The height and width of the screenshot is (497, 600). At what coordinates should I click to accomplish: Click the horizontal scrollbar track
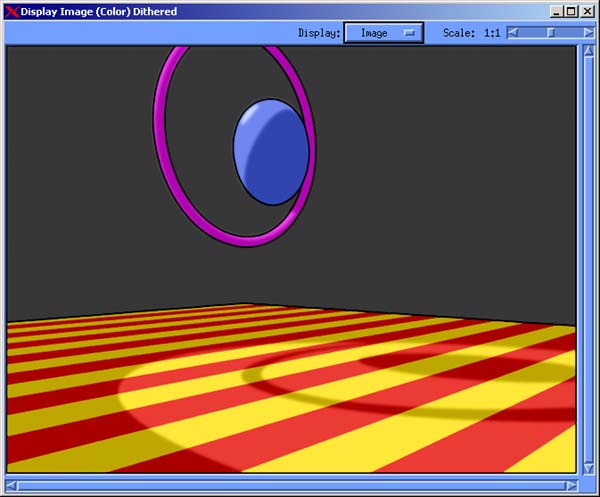[x=291, y=486]
